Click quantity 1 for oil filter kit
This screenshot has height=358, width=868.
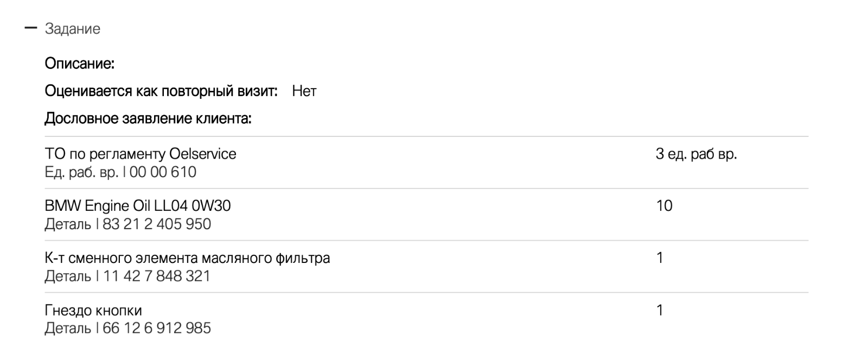point(660,257)
